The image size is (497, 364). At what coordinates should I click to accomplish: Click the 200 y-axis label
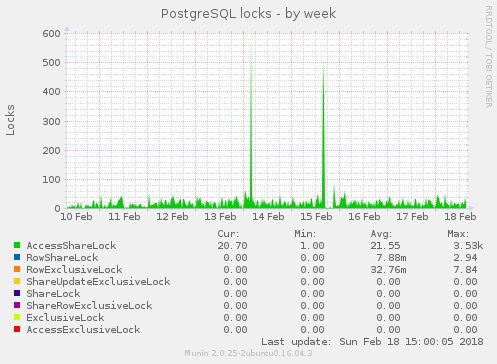pyautogui.click(x=52, y=150)
